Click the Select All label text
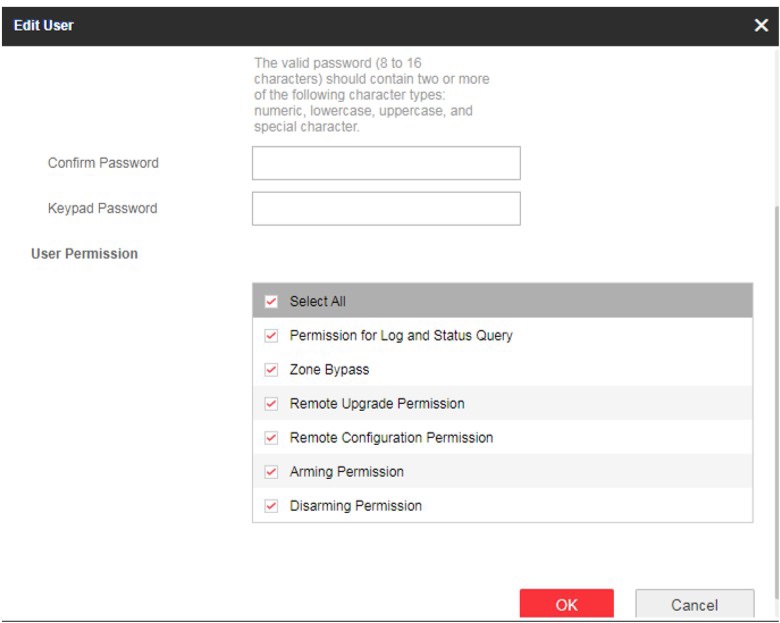780x623 pixels. coord(317,301)
